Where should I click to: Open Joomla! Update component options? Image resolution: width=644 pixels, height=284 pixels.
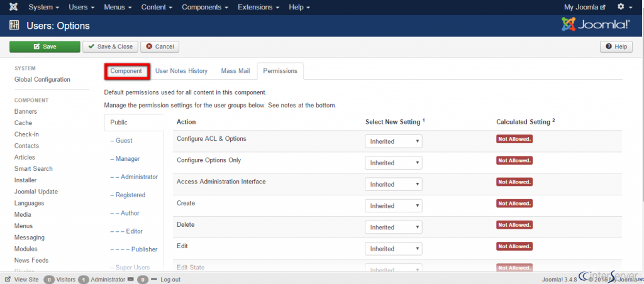pos(36,192)
